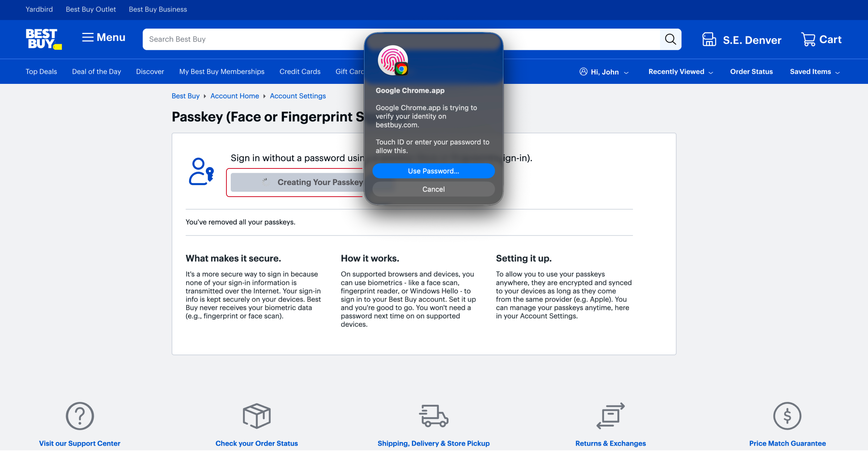
Task: Open the hamburger Menu
Action: [x=103, y=38]
